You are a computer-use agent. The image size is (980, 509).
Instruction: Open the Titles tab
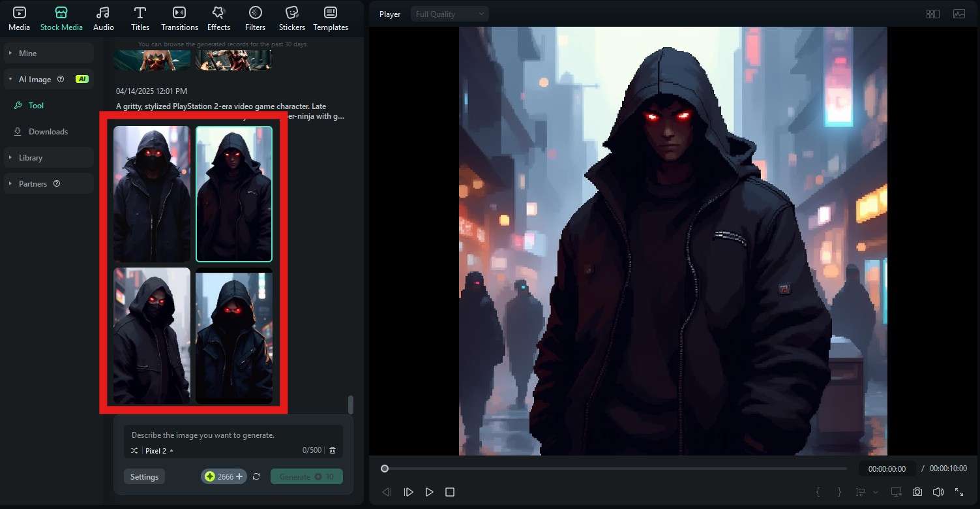pos(140,18)
